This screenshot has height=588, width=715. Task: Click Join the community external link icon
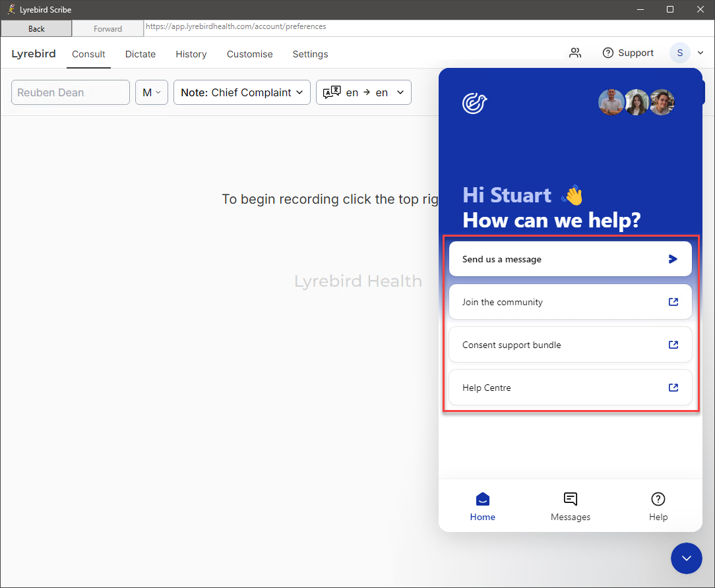click(x=673, y=302)
